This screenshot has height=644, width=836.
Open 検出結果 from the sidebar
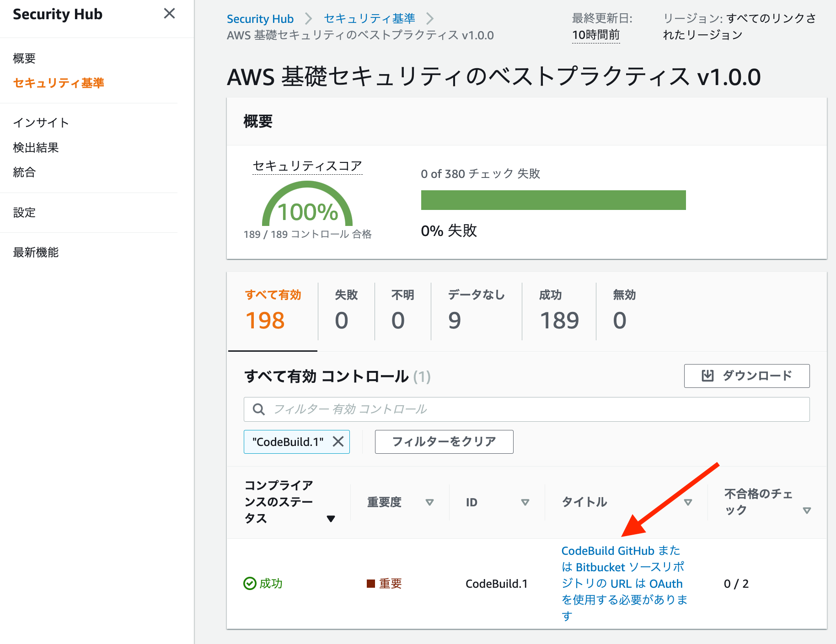[x=35, y=147]
